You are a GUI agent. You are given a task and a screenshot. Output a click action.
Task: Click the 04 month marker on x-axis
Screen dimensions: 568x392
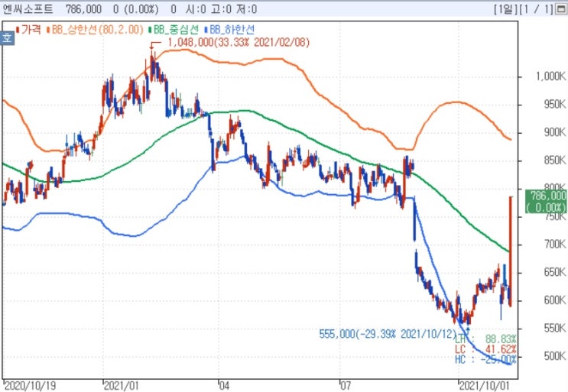[224, 386]
